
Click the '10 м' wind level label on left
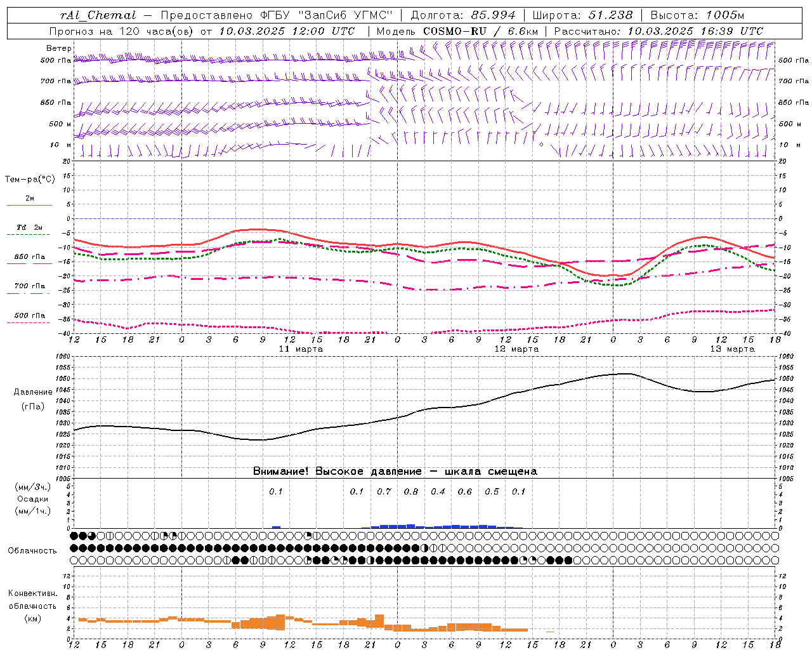click(x=60, y=145)
